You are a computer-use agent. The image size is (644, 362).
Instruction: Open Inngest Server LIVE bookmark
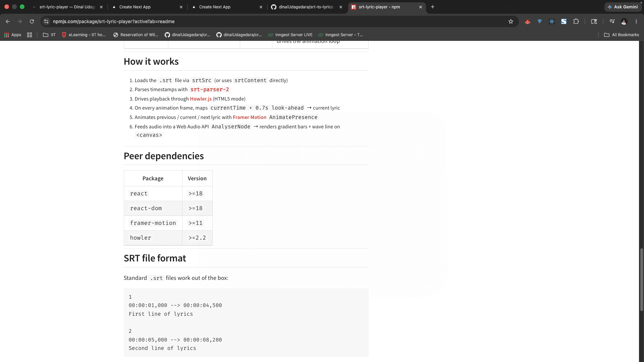(x=290, y=35)
